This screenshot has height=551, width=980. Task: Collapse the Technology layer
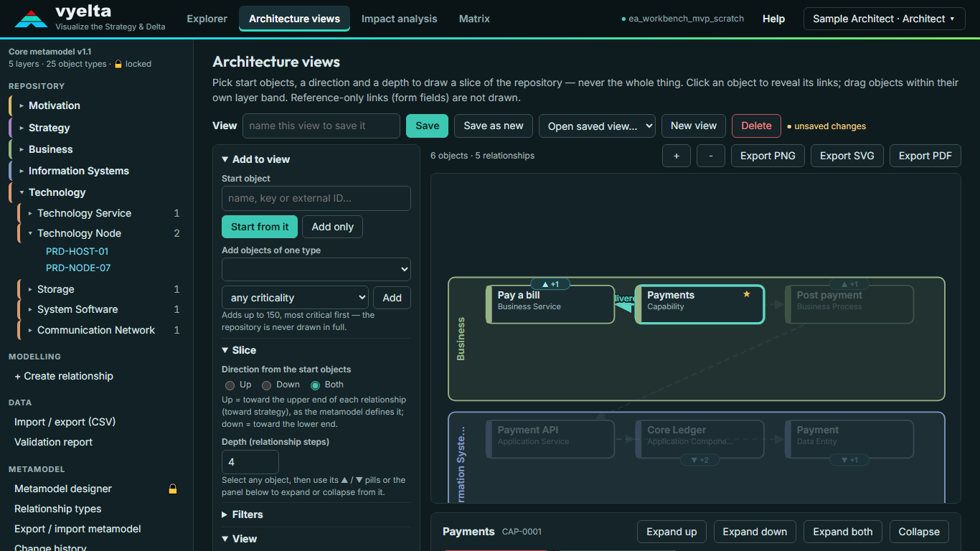click(x=22, y=192)
